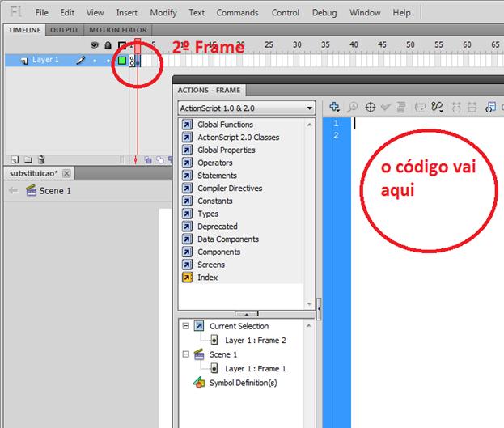This screenshot has width=504, height=428.
Task: Click the Insert target path crosshair icon
Action: 371,107
